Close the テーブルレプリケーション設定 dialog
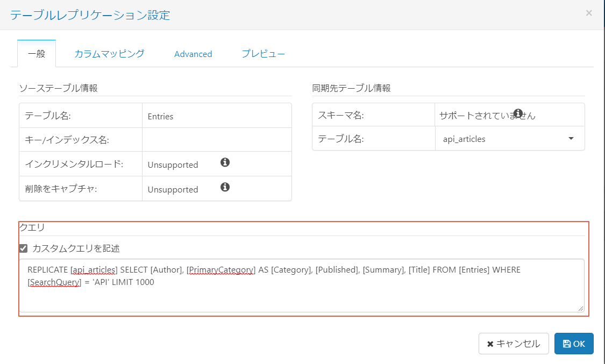The height and width of the screenshot is (364, 605). pos(589,13)
